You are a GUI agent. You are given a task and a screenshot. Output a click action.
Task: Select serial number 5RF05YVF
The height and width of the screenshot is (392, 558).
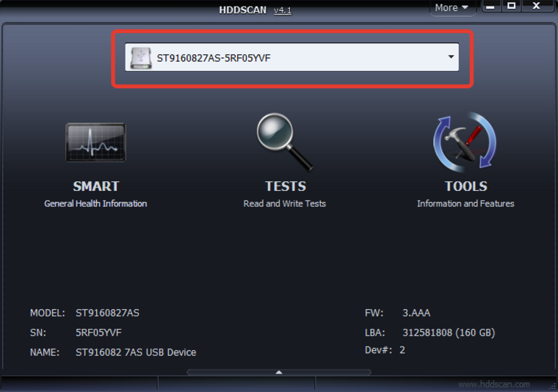click(x=98, y=333)
